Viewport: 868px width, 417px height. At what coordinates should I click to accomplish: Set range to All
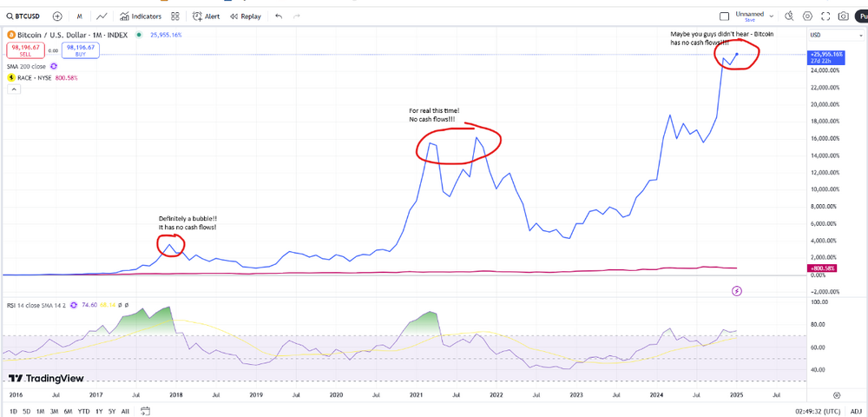point(126,412)
